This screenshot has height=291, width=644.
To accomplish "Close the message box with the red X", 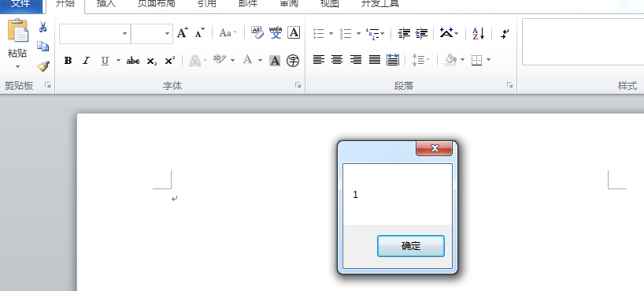I will 434,148.
